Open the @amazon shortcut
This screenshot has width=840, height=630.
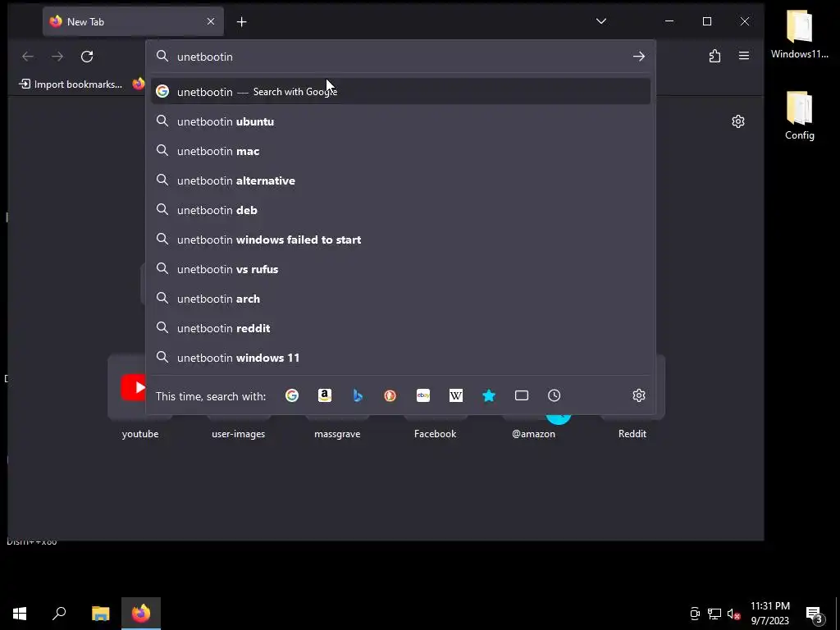pyautogui.click(x=533, y=433)
